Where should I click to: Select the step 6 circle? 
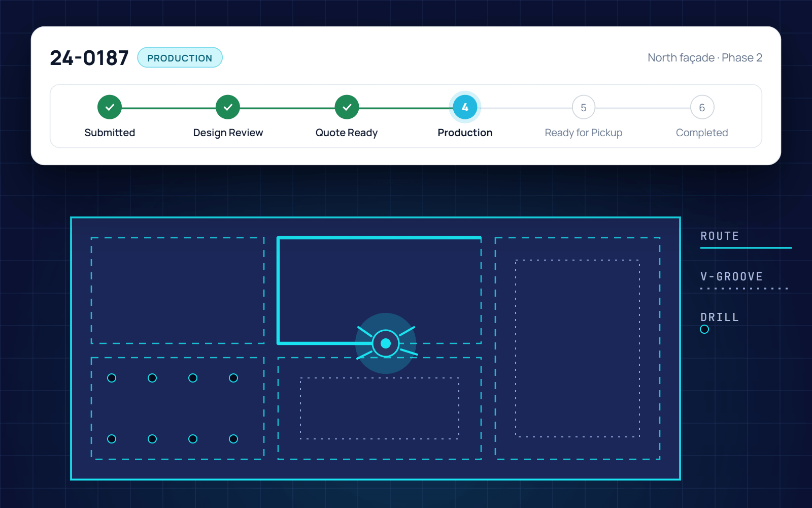coord(702,107)
